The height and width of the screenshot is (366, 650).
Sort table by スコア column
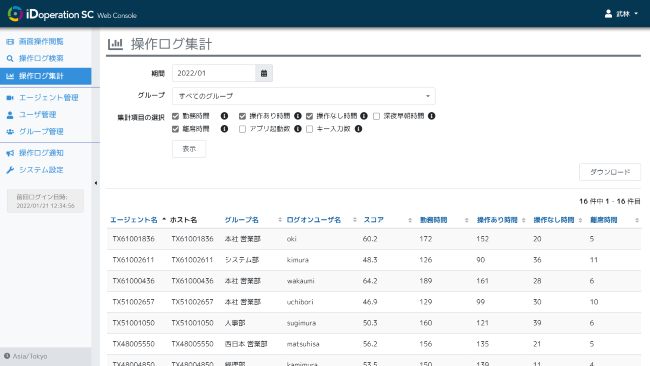click(x=374, y=220)
